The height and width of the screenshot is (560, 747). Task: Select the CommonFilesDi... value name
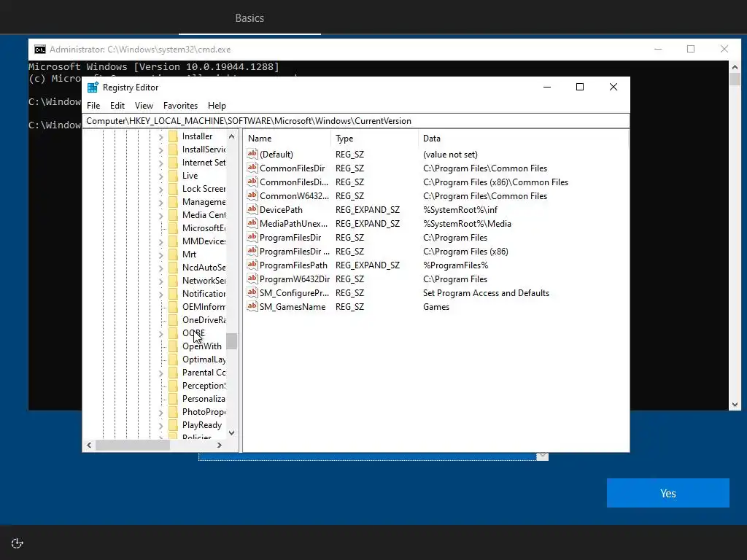(294, 182)
